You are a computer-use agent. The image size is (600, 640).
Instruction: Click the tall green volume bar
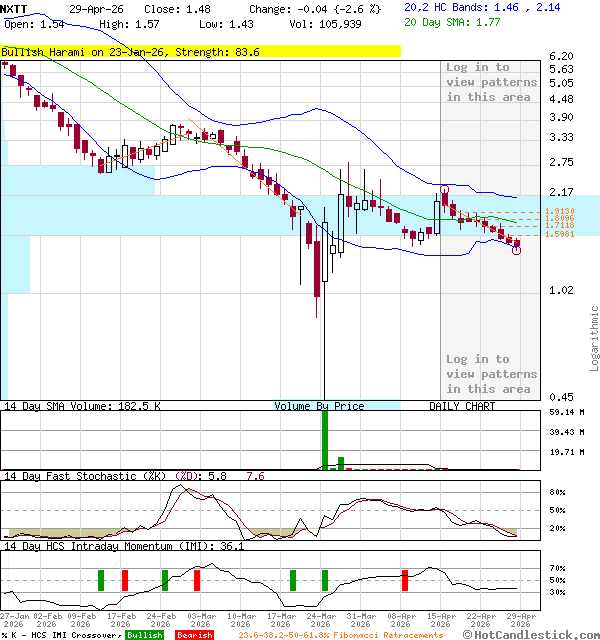[325, 440]
